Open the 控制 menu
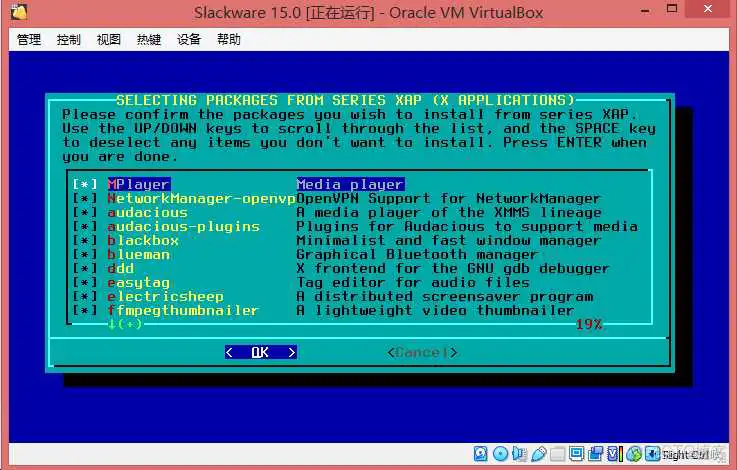The height and width of the screenshot is (470, 737). [69, 39]
